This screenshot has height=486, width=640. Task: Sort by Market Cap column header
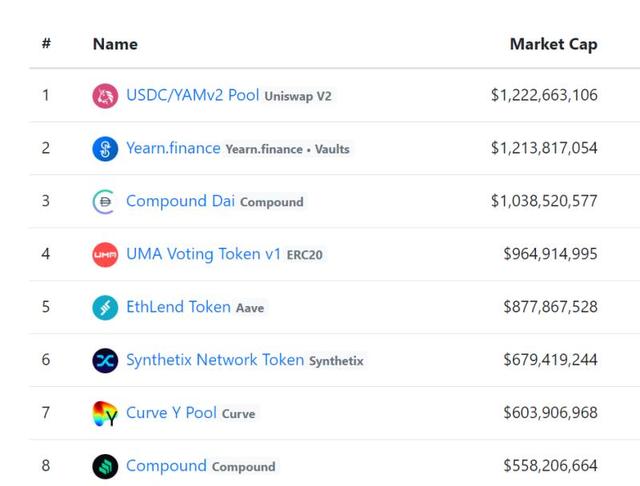pyautogui.click(x=553, y=44)
